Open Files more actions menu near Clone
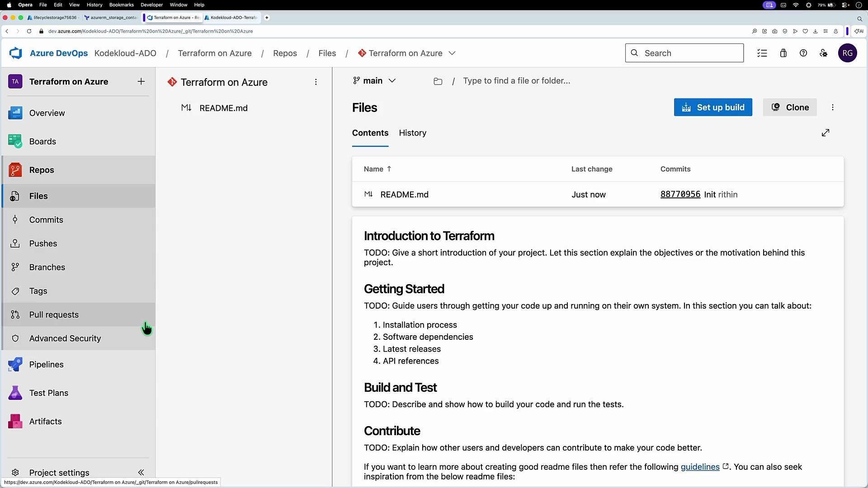 tap(833, 108)
